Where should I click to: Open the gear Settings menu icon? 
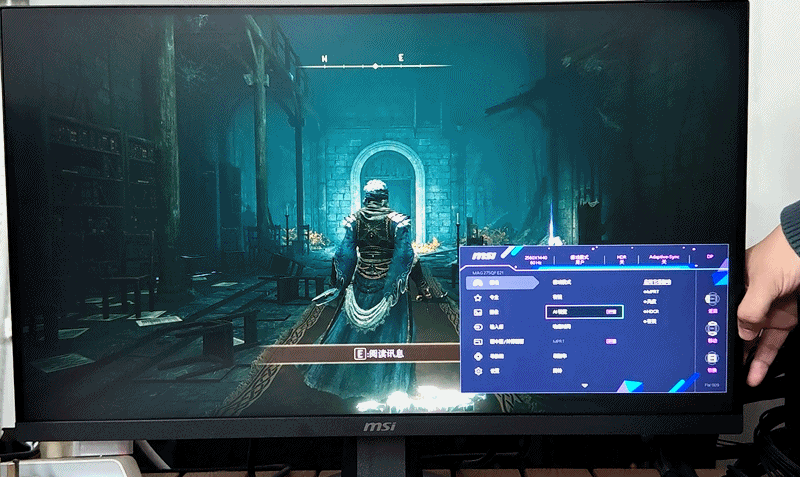coord(478,371)
